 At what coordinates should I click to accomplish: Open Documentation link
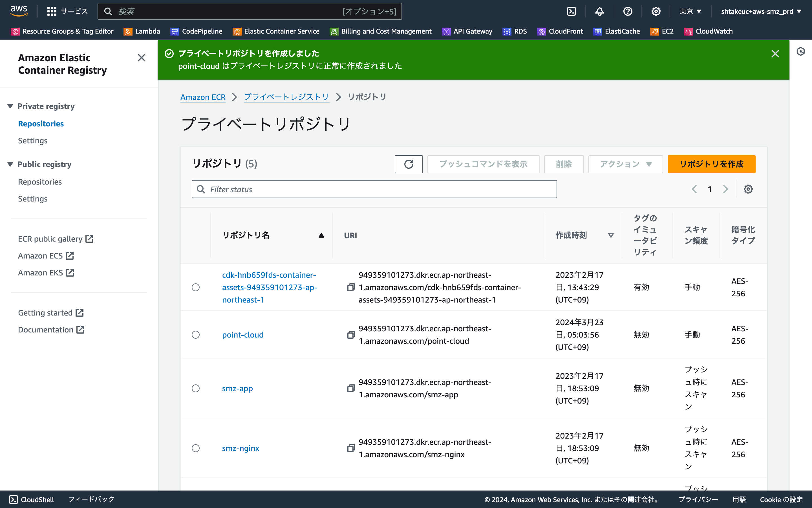[51, 330]
